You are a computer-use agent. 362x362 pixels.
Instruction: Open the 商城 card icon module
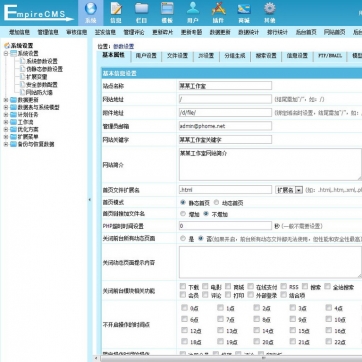pos(244,12)
